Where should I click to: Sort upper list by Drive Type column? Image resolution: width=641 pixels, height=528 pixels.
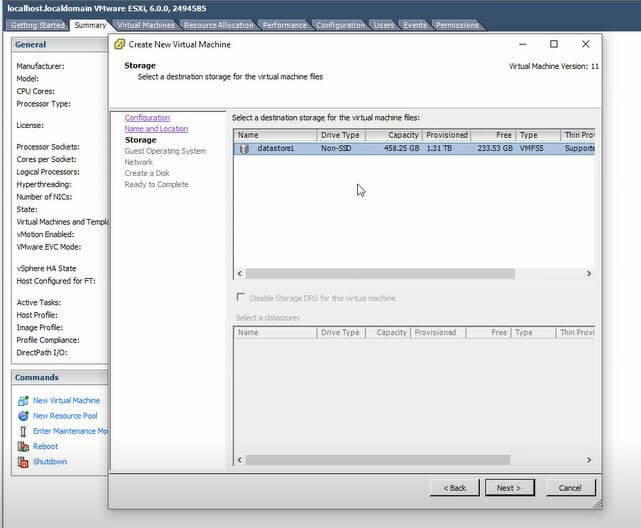point(341,135)
